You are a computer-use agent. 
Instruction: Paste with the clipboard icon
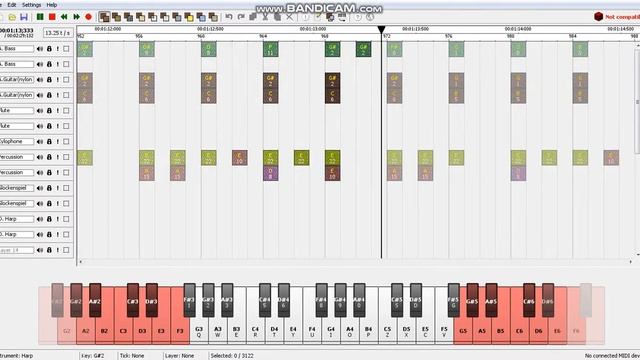tap(278, 17)
